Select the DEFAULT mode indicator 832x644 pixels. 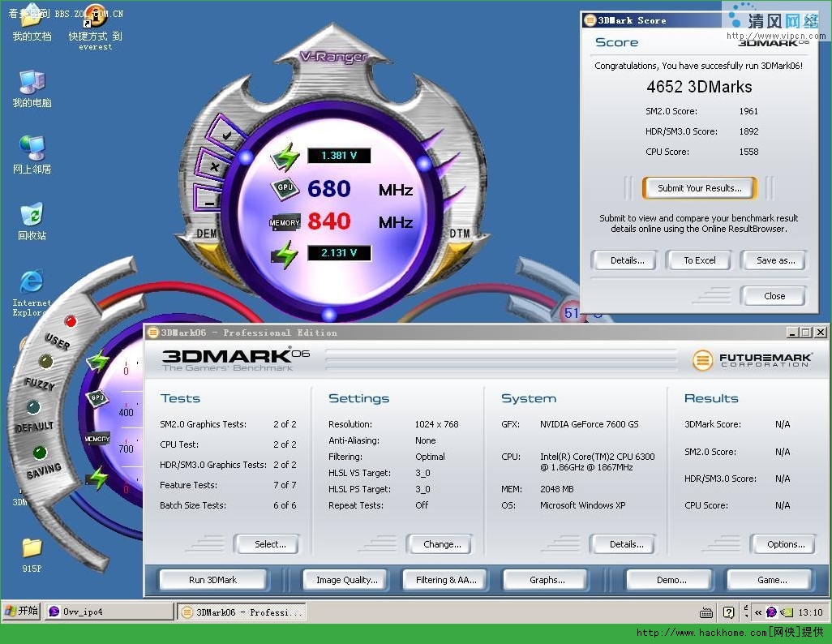pos(33,407)
